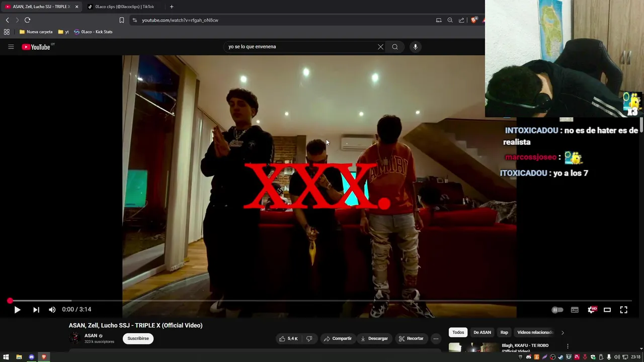Click the red scrubber on the progress bar
Image resolution: width=644 pixels, height=362 pixels.
pyautogui.click(x=10, y=301)
